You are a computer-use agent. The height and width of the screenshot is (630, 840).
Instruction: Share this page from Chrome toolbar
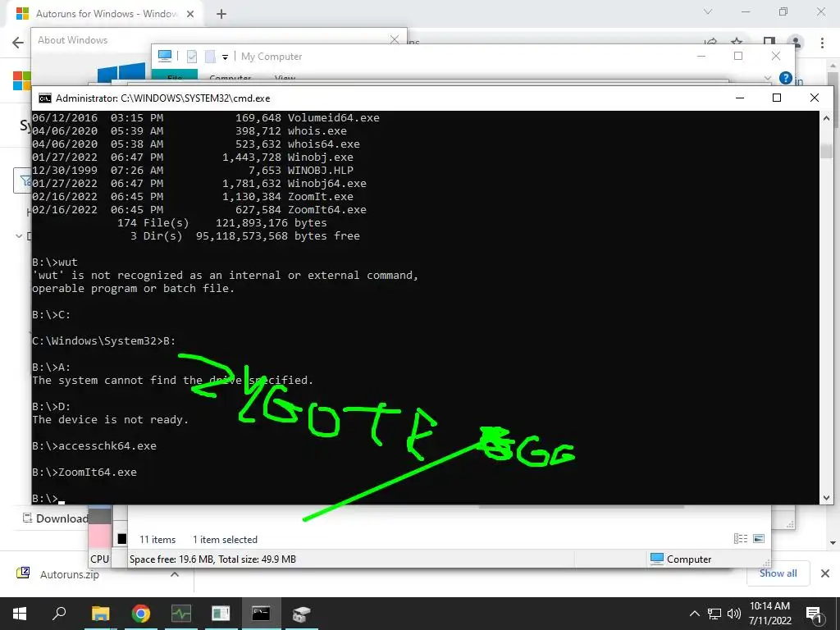pos(710,41)
